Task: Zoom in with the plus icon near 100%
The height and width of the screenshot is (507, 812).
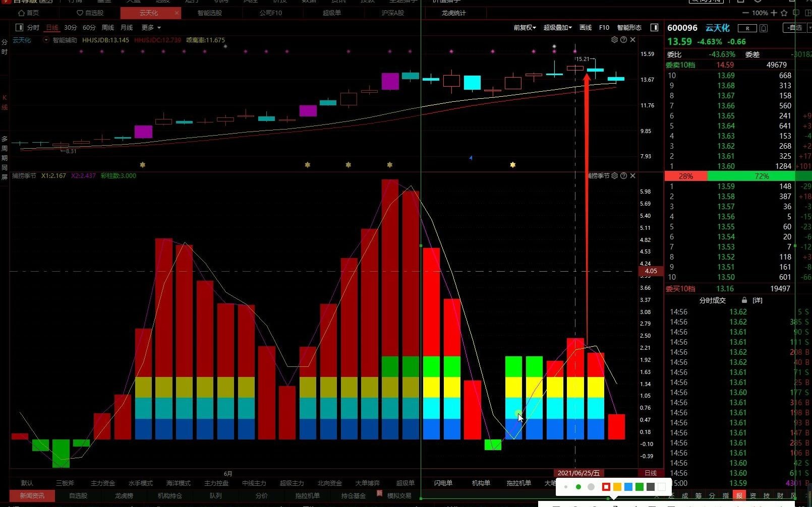Action: tap(774, 13)
